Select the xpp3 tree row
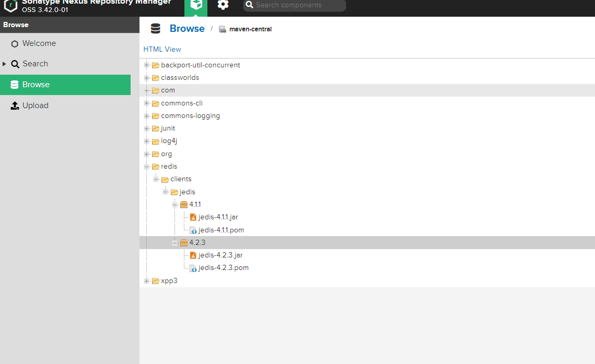 click(367, 280)
